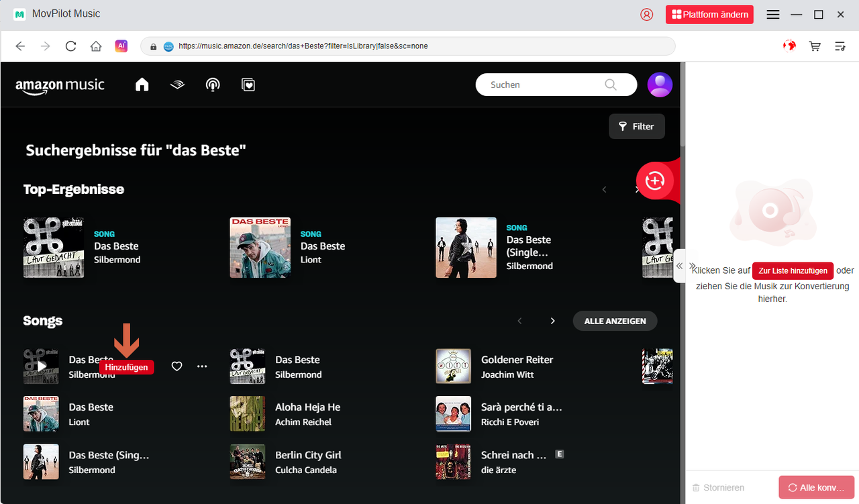Show previous Songs with left chevron
The image size is (859, 504).
(x=519, y=321)
